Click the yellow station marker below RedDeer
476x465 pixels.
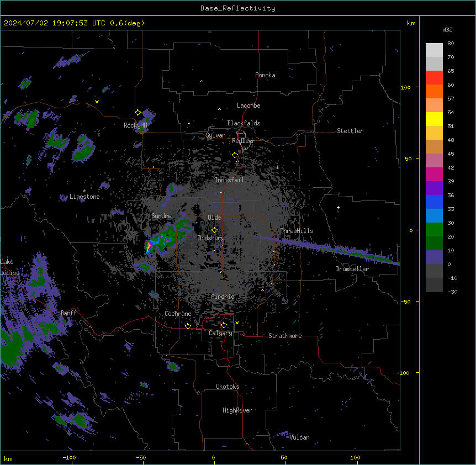click(x=235, y=155)
